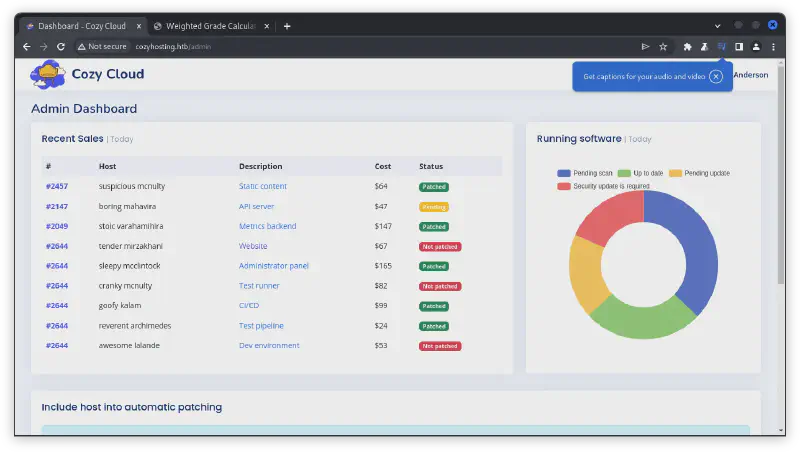The height and width of the screenshot is (452, 800).
Task: Toggle the Up to date legend item
Action: click(x=645, y=173)
